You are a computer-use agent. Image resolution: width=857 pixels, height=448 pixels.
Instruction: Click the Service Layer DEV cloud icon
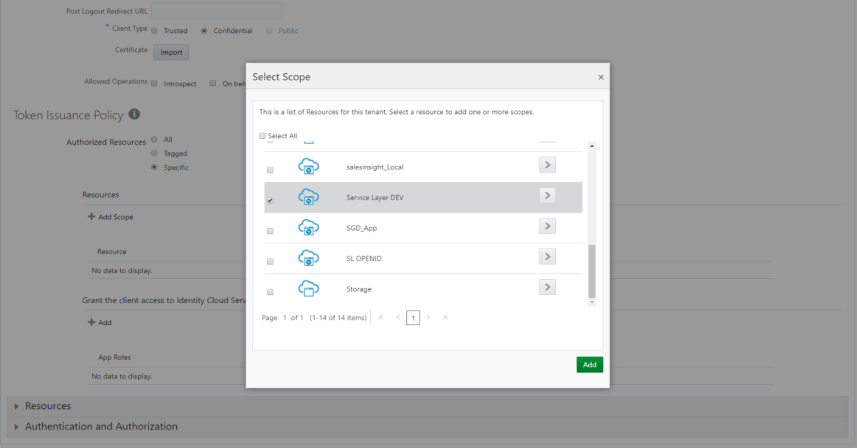pyautogui.click(x=308, y=197)
